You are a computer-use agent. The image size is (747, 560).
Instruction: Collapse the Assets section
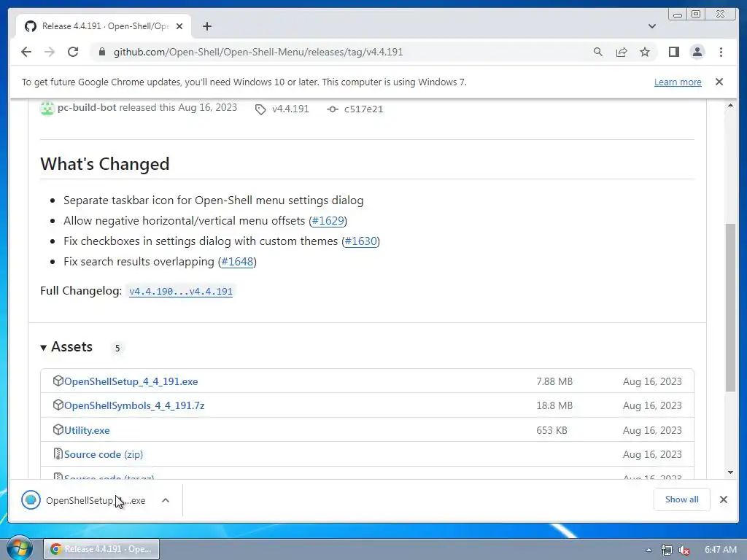(x=66, y=347)
